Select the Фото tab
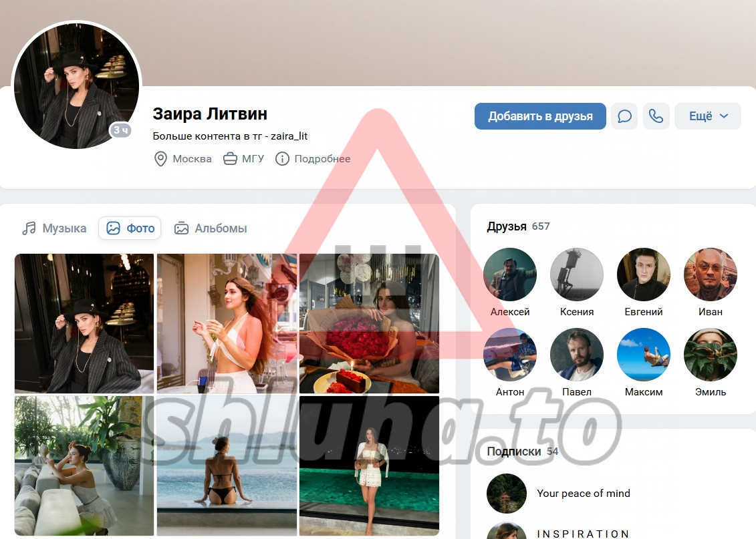The image size is (756, 539). 130,228
